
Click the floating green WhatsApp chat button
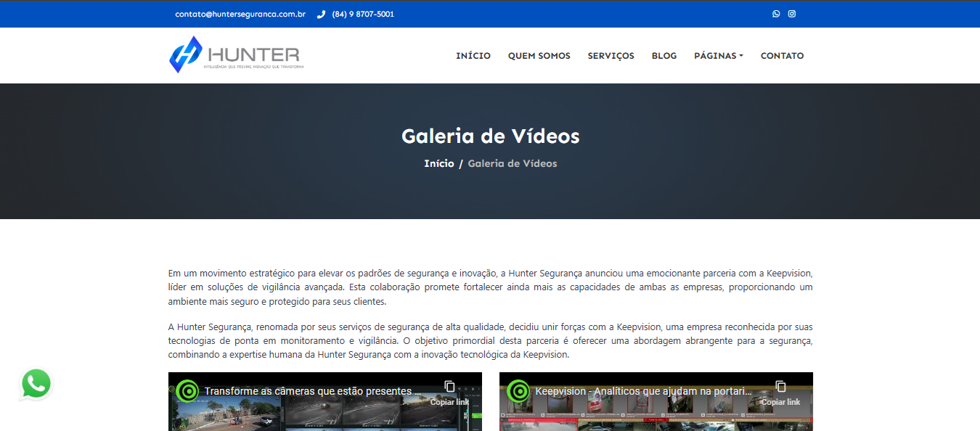coord(36,384)
